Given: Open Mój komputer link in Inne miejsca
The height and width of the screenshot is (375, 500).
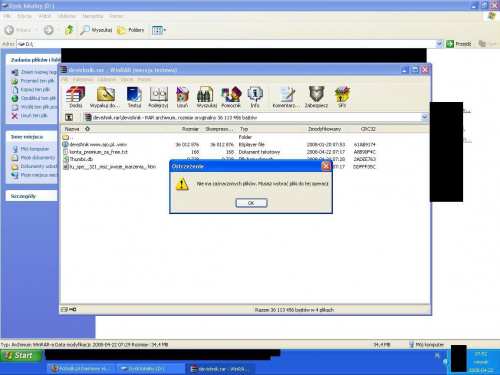Looking at the screenshot, I should [35, 149].
